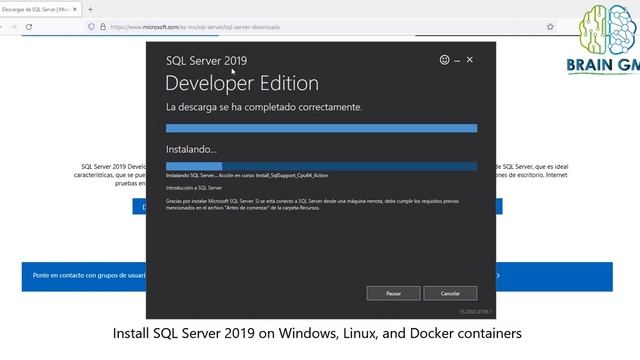The width and height of the screenshot is (640, 360).
Task: Click 'La descarga se ha completado correctamente' text
Action: coord(264,107)
